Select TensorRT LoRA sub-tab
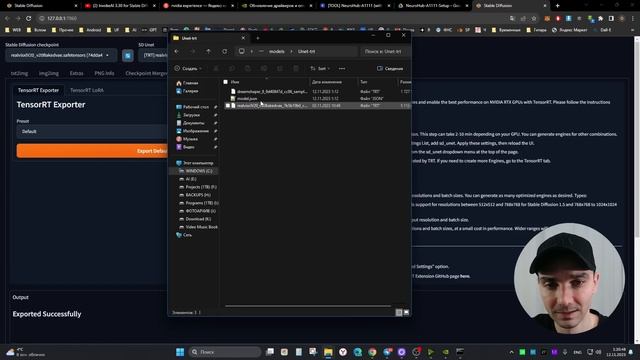Image resolution: width=640 pixels, height=360 pixels. pyautogui.click(x=87, y=90)
